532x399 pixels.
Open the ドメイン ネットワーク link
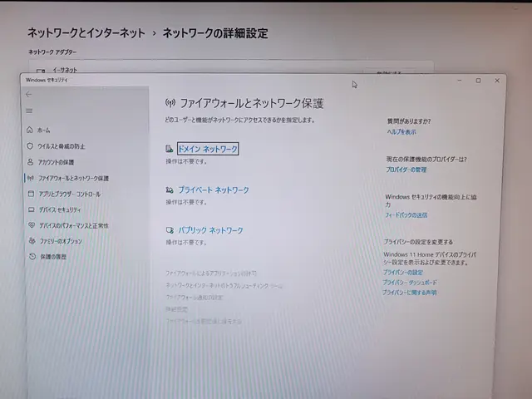[x=208, y=149]
